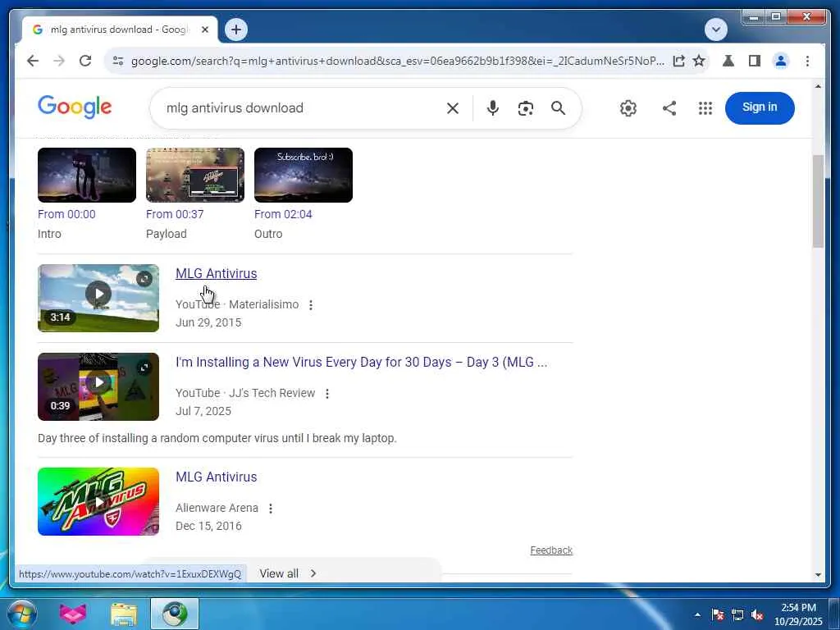Open Windows Explorer from taskbar

[124, 614]
